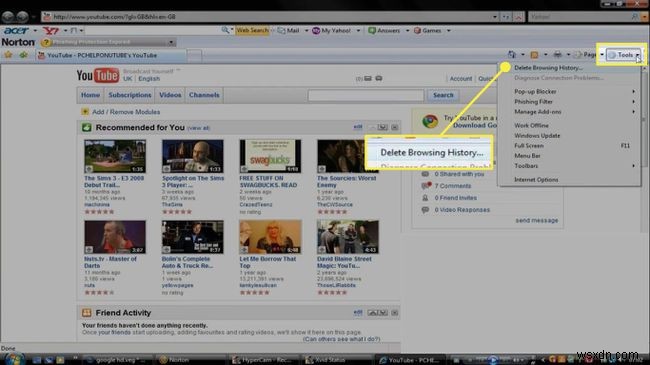Open My Yahoo! toolbar button

[x=331, y=30]
